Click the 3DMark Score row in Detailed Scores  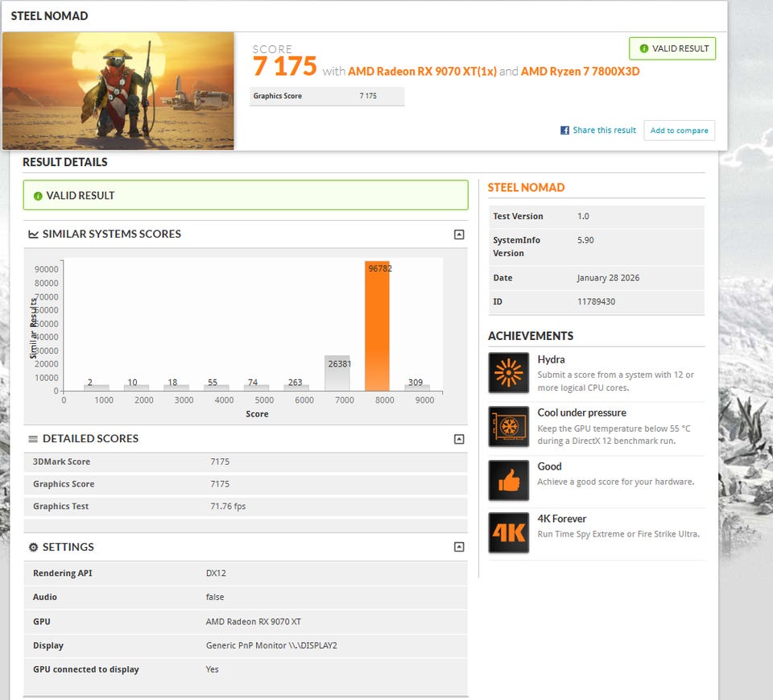(246, 462)
